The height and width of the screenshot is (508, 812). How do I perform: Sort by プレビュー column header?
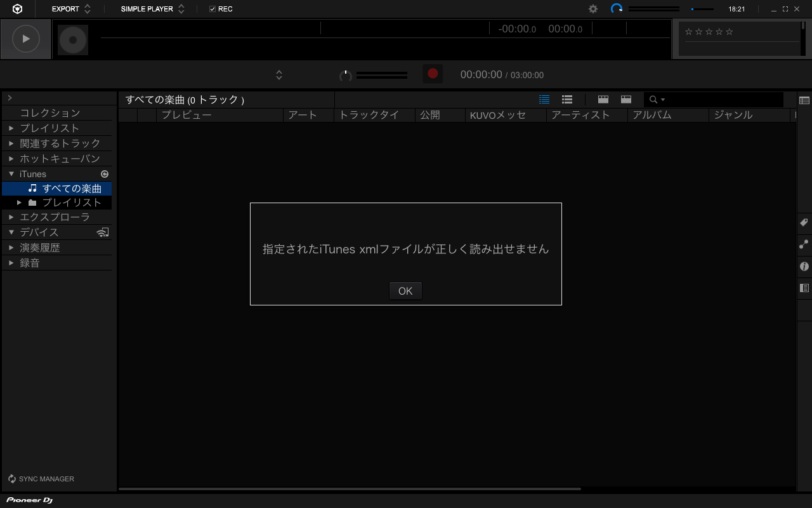tap(219, 115)
